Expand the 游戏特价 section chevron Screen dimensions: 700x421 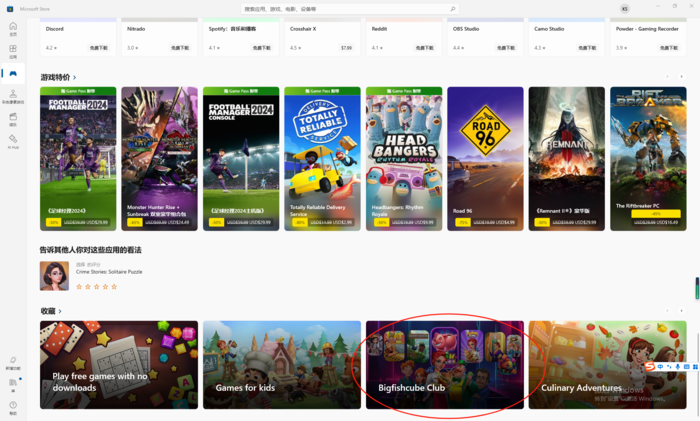tap(74, 77)
